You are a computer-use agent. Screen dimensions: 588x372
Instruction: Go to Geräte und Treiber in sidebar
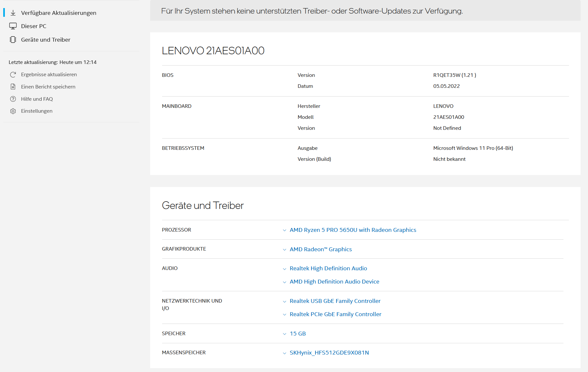(46, 40)
